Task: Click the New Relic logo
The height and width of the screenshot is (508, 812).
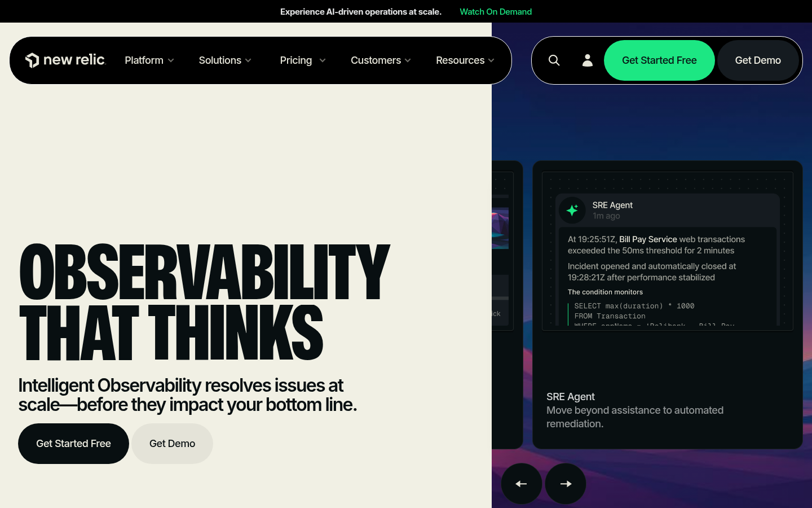Action: pyautogui.click(x=65, y=60)
